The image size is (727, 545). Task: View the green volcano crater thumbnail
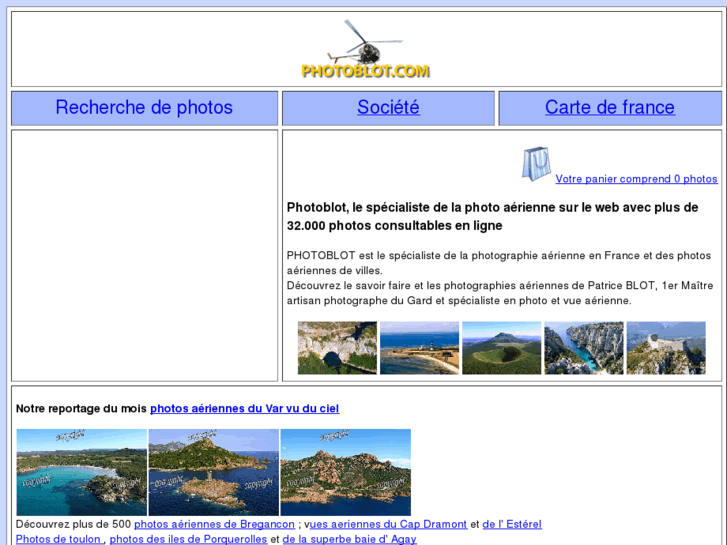(x=501, y=348)
